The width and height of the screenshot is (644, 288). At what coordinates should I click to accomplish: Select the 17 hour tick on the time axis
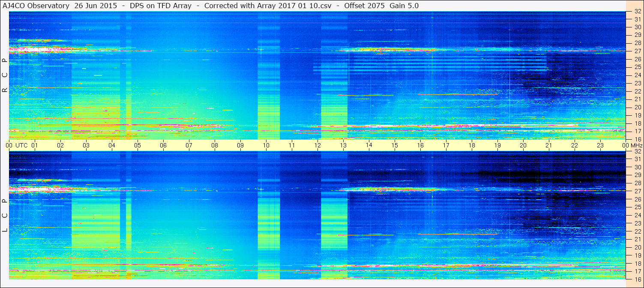(x=446, y=145)
